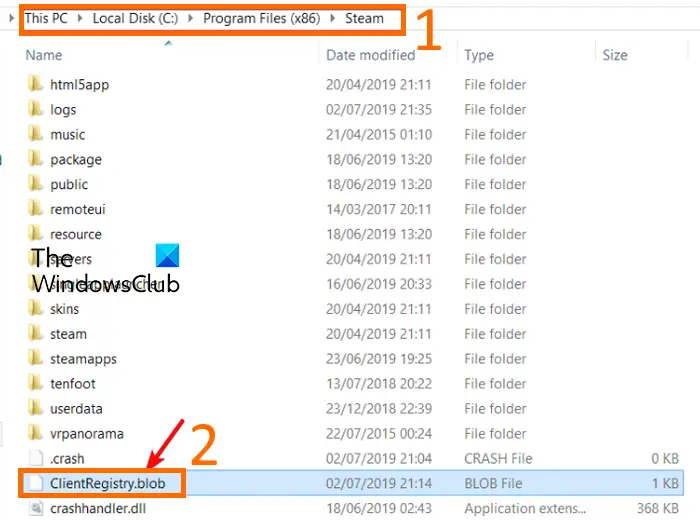Image resolution: width=700 pixels, height=520 pixels.
Task: Click the resource folder icon
Action: [x=36, y=233]
